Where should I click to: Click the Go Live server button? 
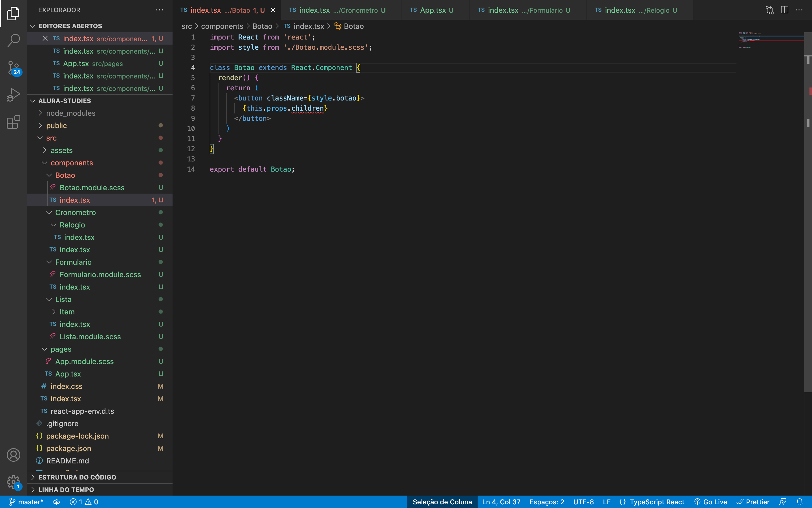[x=711, y=502]
